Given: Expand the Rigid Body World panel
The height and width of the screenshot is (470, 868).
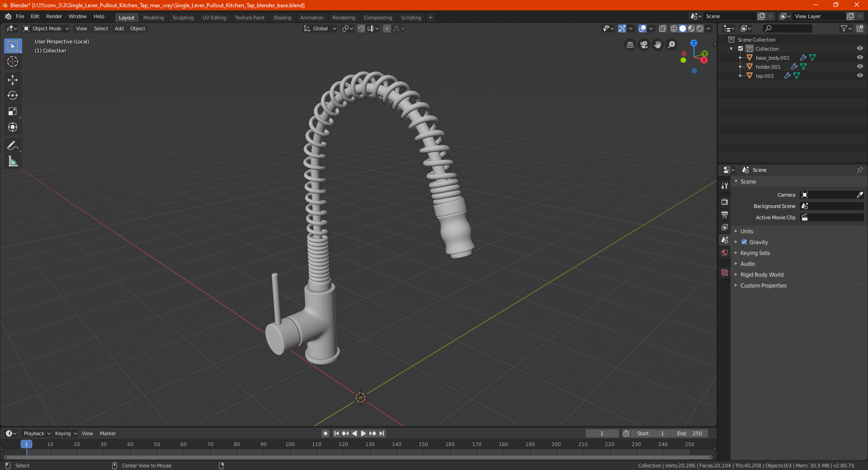Looking at the screenshot, I should pos(762,274).
